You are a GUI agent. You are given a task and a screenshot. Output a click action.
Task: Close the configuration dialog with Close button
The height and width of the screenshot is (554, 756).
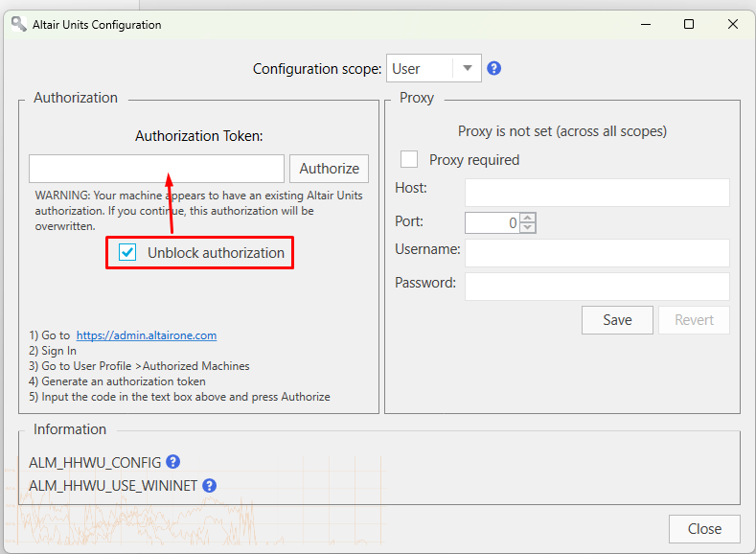704,528
